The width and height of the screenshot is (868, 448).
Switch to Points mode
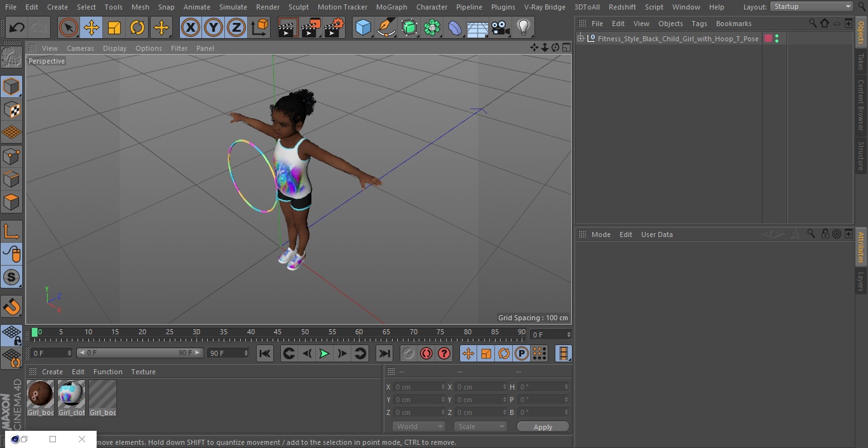[x=11, y=156]
